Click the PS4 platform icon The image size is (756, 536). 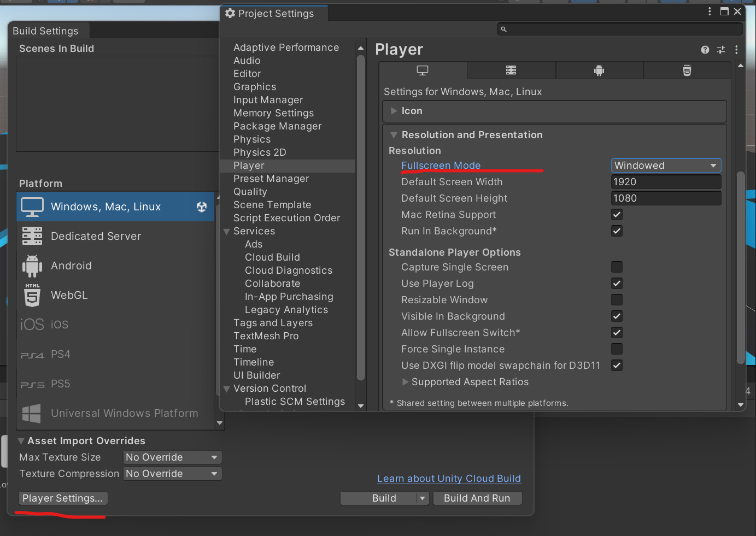coord(32,355)
